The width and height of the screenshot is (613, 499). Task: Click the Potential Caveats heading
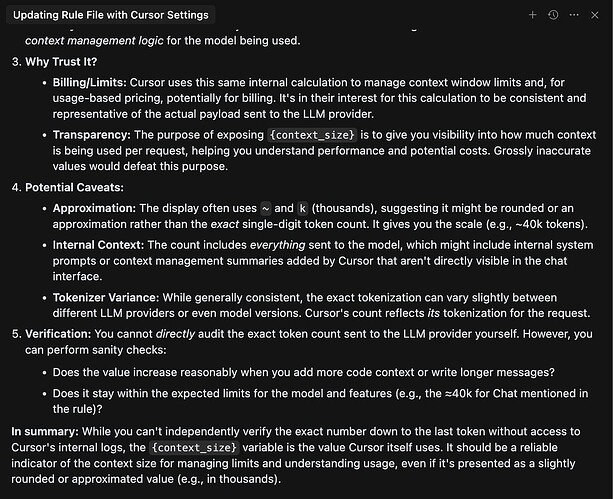74,187
